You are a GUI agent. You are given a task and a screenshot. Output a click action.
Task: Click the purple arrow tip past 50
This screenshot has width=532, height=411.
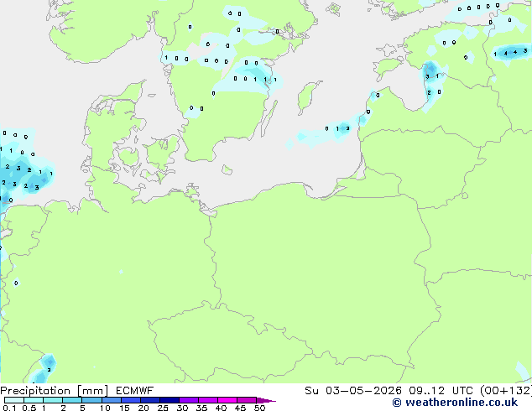coord(266,400)
